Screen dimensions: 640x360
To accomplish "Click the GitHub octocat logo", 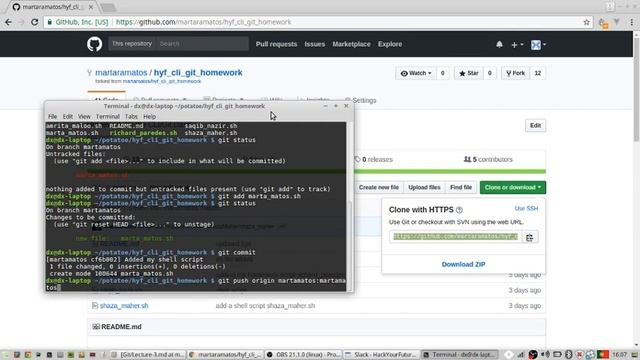I will tap(94, 44).
